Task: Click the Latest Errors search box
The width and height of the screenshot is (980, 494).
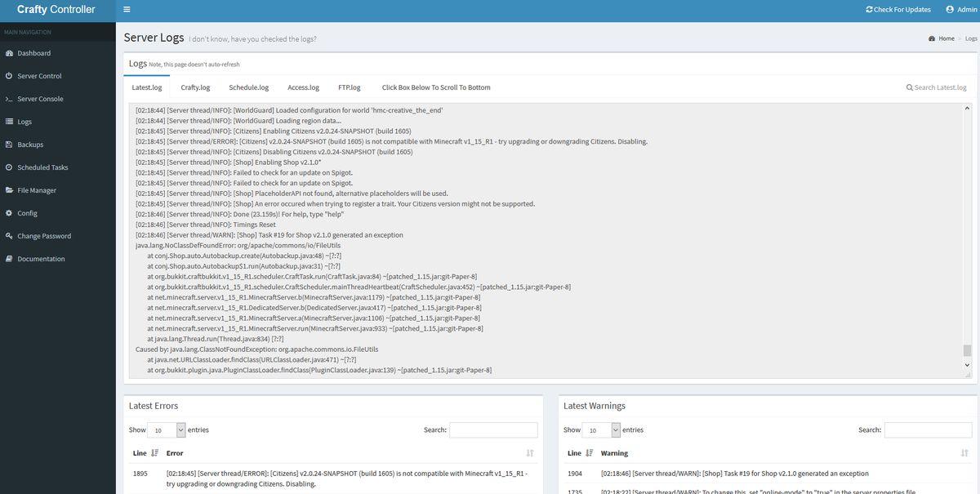Action: [x=493, y=429]
